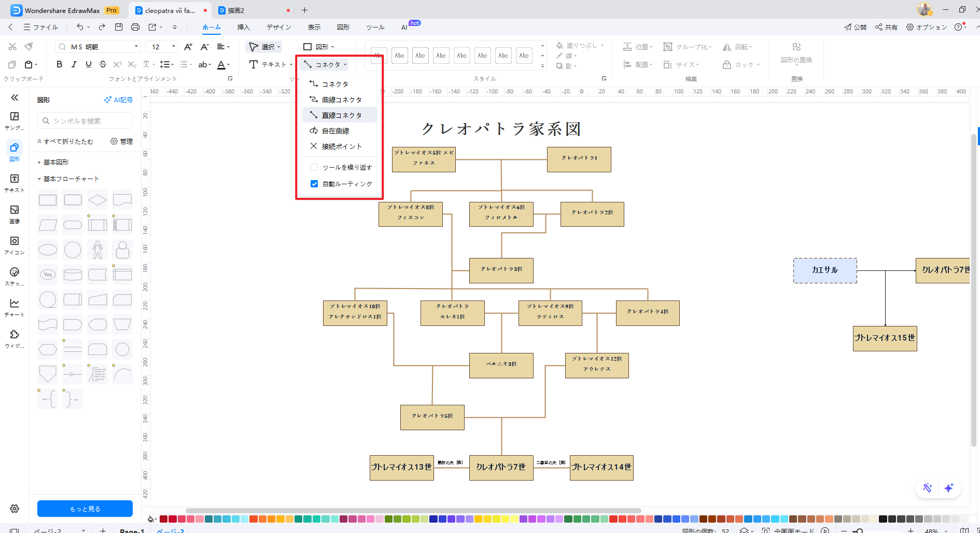Click the 塗りつぶし fill icon
This screenshot has width=980, height=533.
561,45
